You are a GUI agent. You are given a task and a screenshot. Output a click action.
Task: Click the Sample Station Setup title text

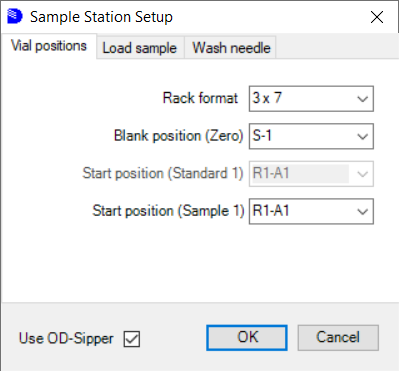101,17
